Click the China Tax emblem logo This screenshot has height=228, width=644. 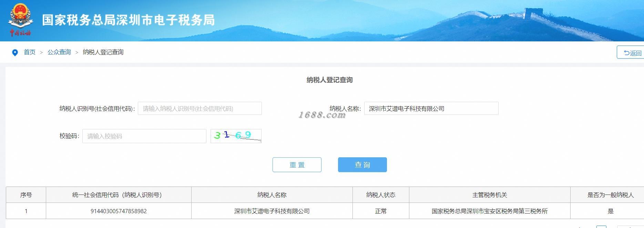click(20, 19)
